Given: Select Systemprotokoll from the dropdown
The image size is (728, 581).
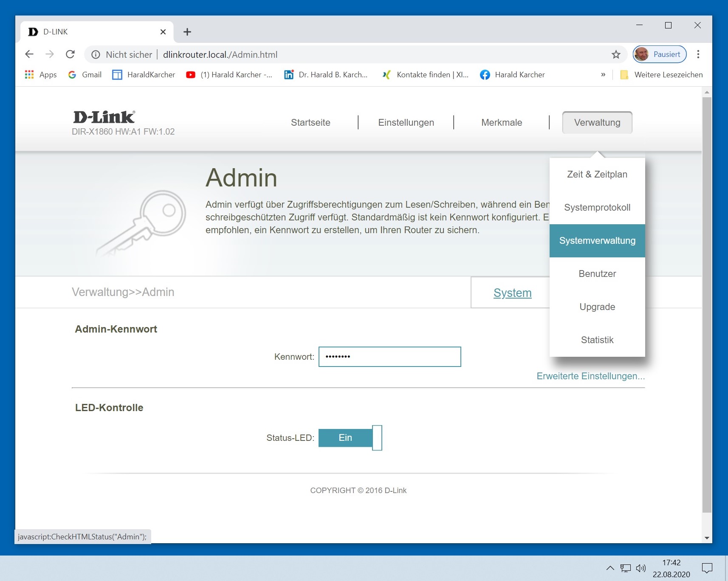Looking at the screenshot, I should (x=597, y=207).
